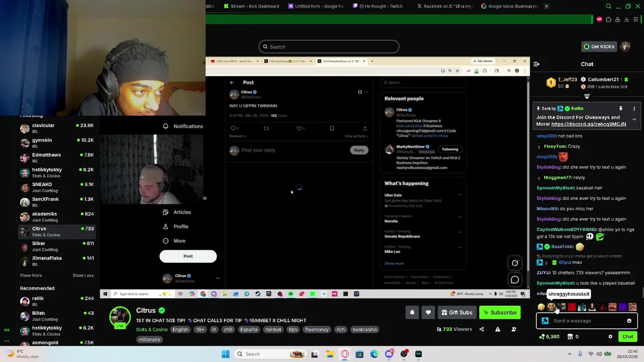Switch to the Stream - Kick Dashboard tab
The height and width of the screenshot is (362, 644).
(x=252, y=6)
